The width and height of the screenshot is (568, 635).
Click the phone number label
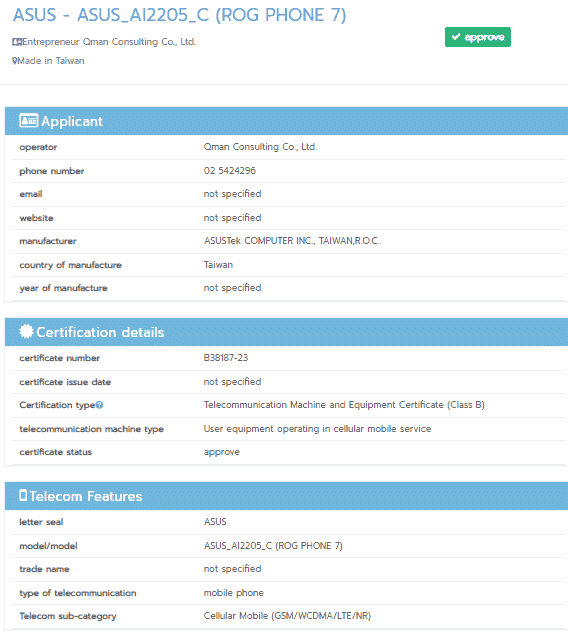coord(52,171)
